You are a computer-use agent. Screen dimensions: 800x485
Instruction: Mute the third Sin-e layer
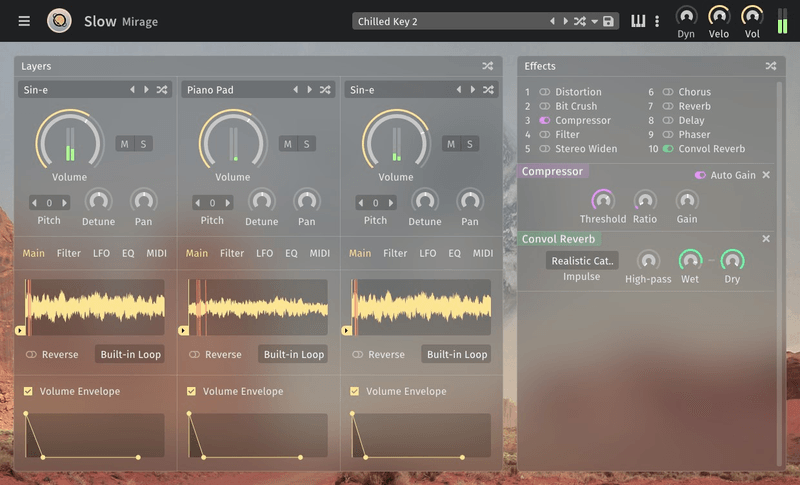451,144
